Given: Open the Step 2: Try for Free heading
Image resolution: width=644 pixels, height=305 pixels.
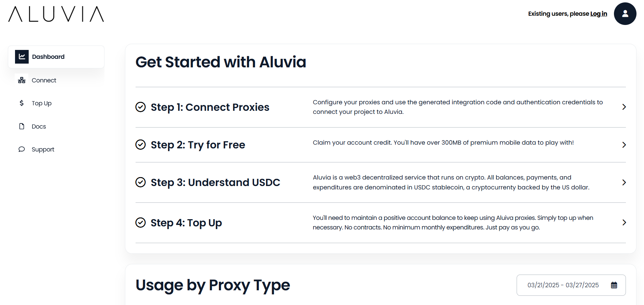Looking at the screenshot, I should pyautogui.click(x=198, y=145).
